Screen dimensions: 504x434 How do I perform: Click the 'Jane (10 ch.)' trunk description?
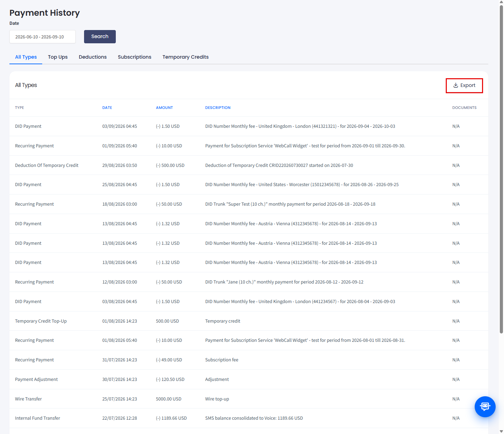[284, 282]
